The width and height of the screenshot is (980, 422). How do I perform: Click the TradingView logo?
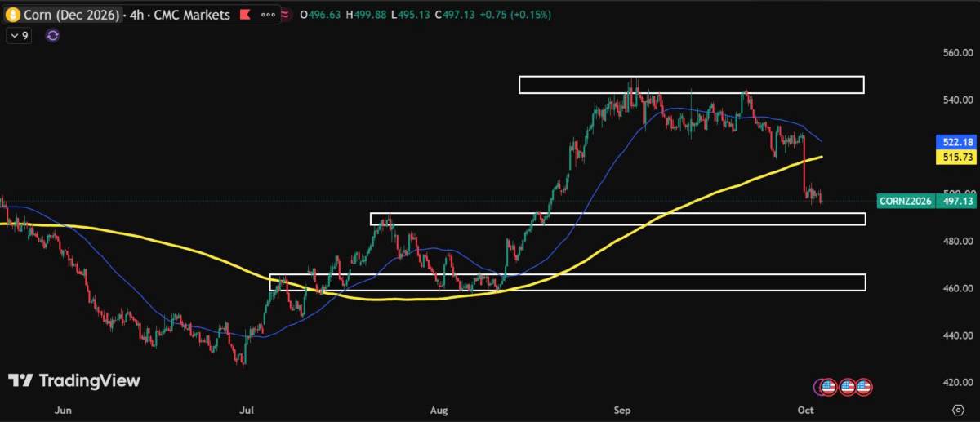click(74, 380)
